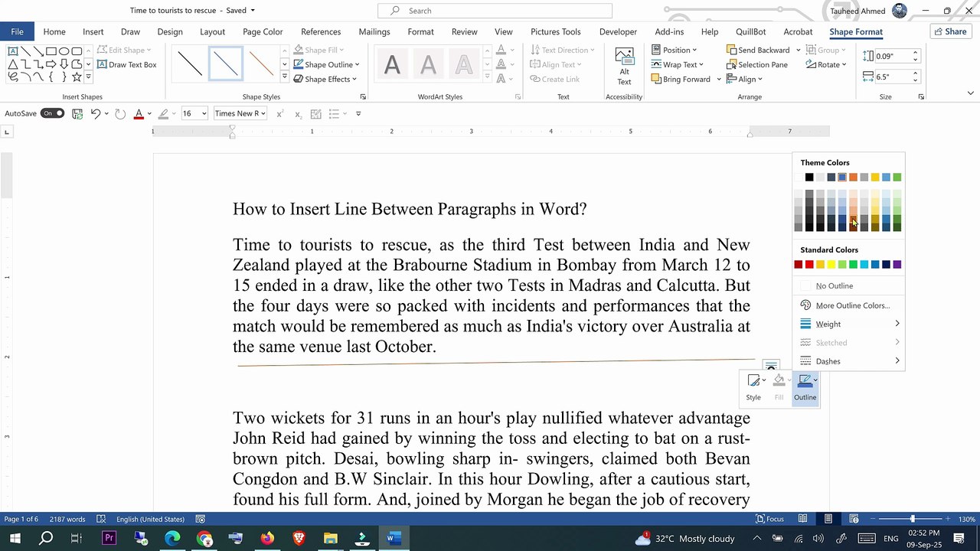This screenshot has width=980, height=551.
Task: Open the Shape Effects dropdown
Action: [x=327, y=79]
